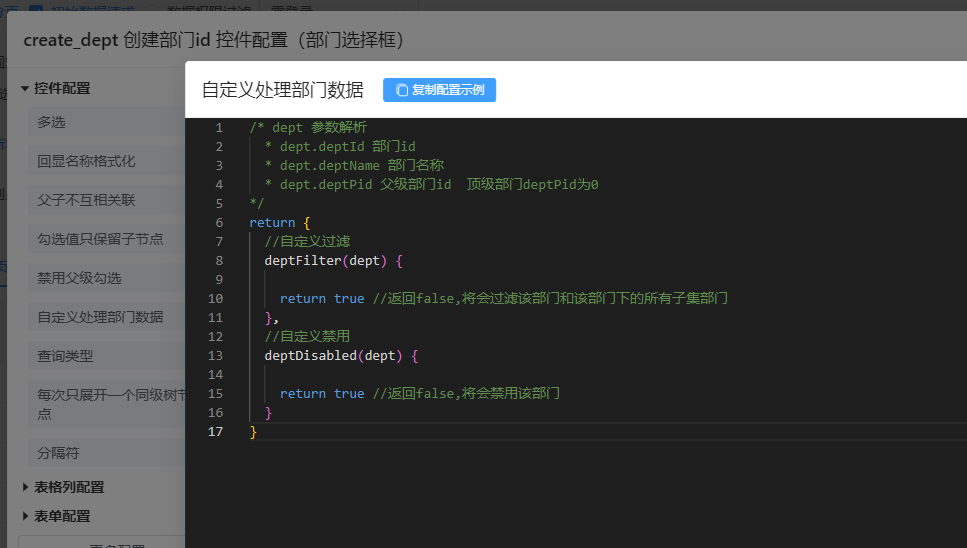Choose the 勾选值只保留子节点 option
967x548 pixels.
pos(100,239)
